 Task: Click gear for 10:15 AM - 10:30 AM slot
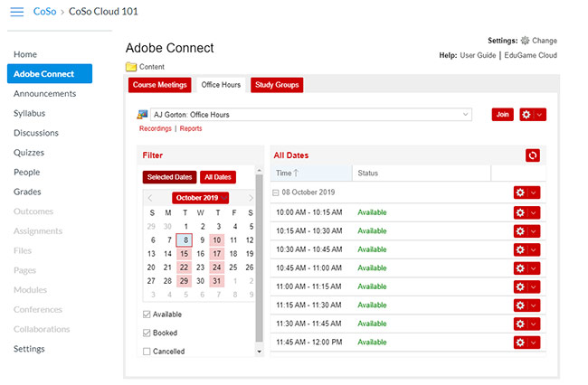tap(520, 231)
